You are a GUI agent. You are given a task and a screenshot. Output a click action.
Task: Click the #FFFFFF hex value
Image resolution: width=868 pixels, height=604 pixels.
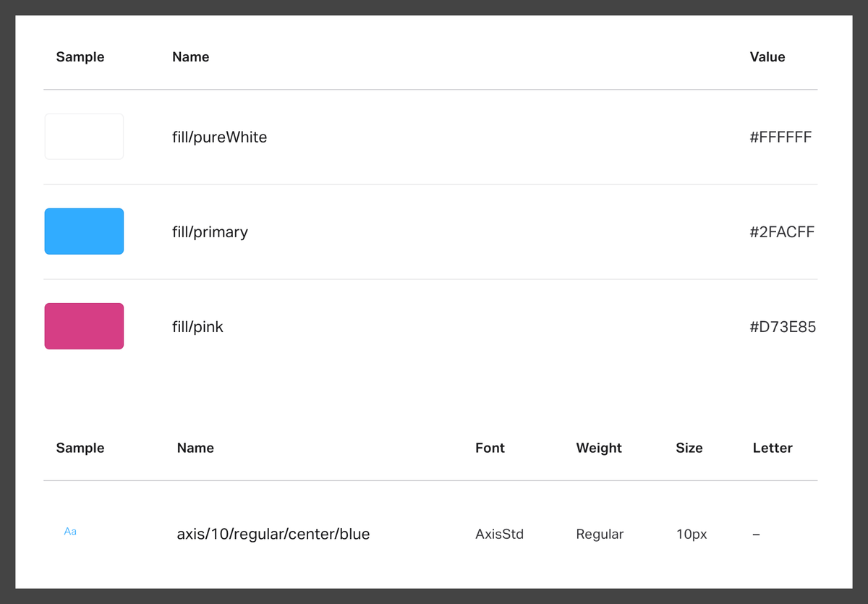pos(780,137)
